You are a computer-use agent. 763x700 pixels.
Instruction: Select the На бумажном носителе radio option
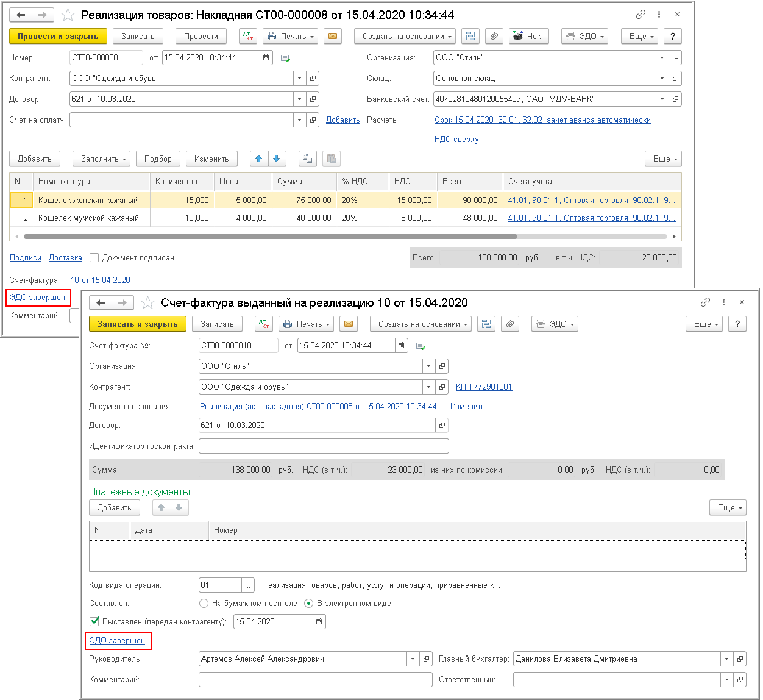[204, 604]
